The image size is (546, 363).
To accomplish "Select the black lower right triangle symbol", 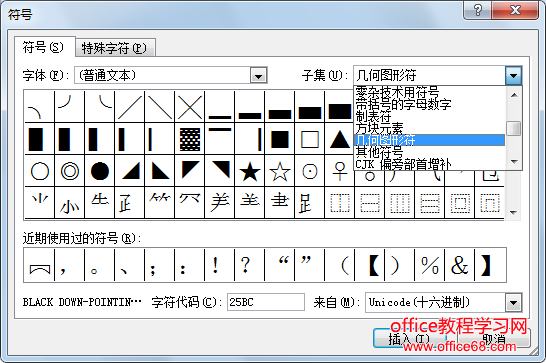I will point(130,171).
